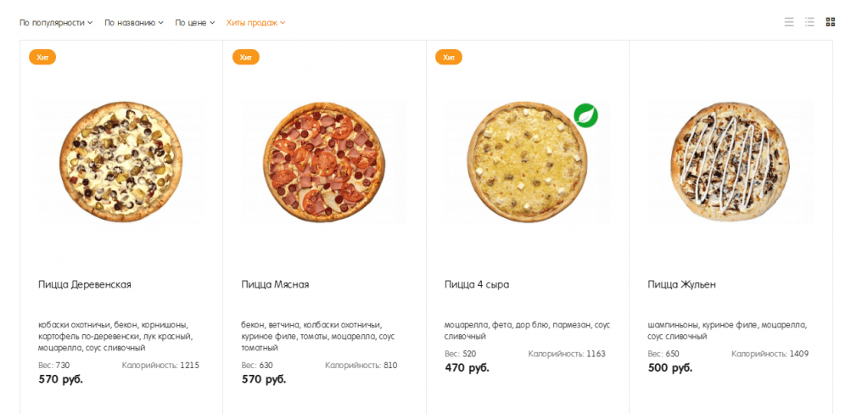Open the Пицца Деревенская title link
Screen dimensions: 868x414
(x=85, y=284)
